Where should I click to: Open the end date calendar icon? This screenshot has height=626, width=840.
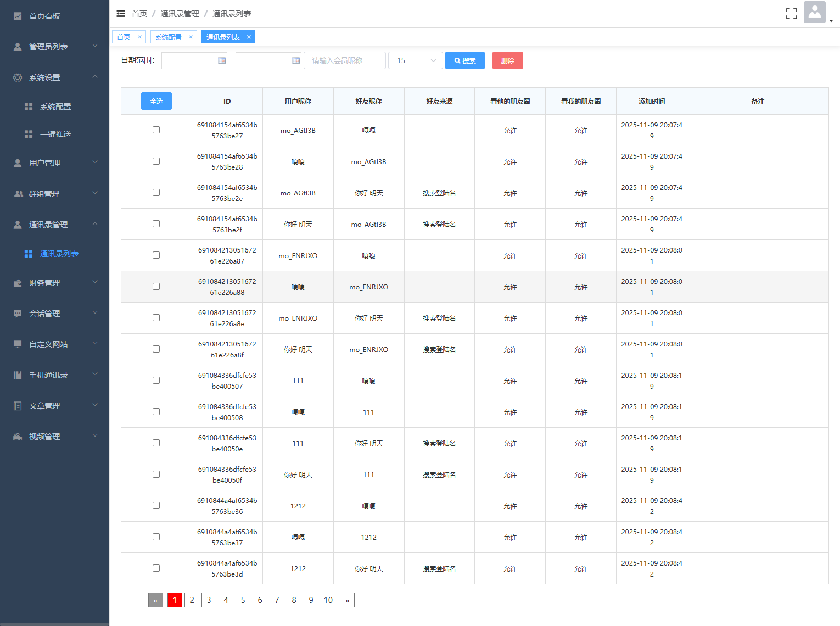[296, 60]
